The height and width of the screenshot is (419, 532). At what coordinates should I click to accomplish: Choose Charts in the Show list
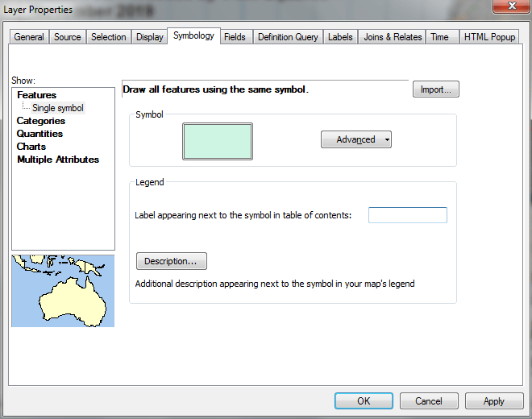coord(31,147)
